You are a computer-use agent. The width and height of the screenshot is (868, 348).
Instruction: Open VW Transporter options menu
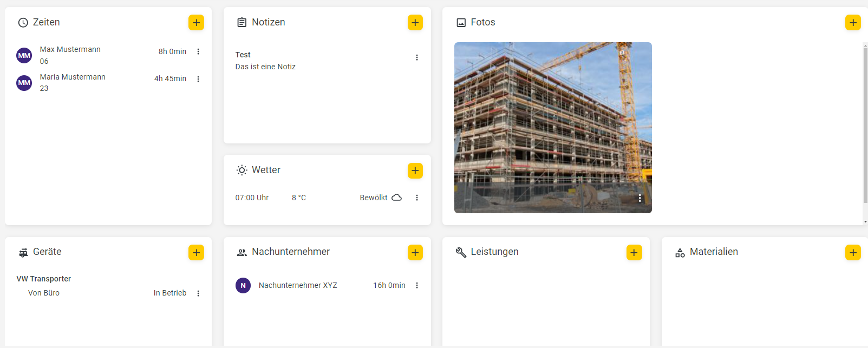tap(198, 293)
